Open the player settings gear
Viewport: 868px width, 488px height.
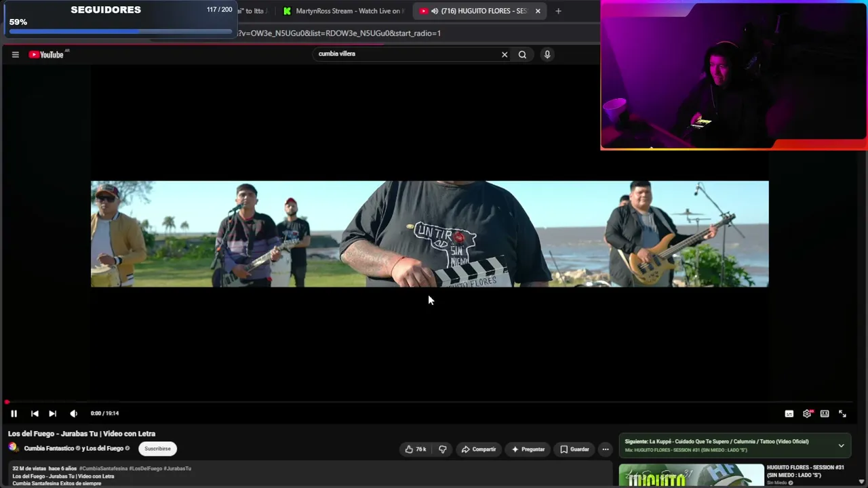point(807,413)
